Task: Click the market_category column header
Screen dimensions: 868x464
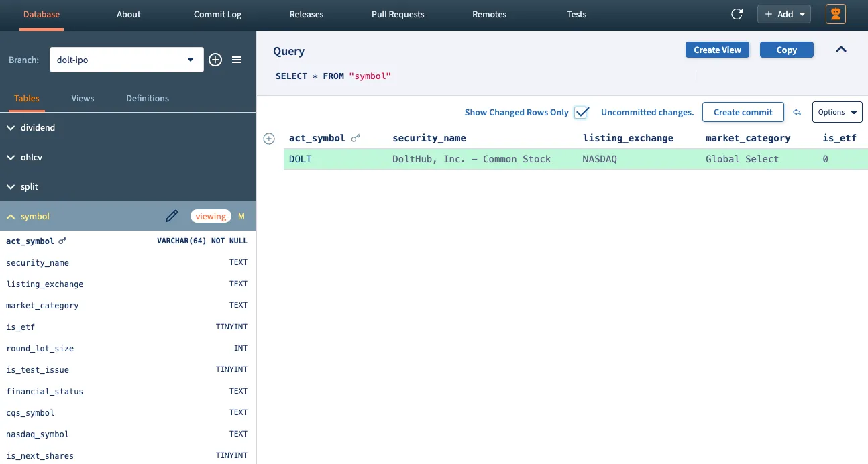Action: [x=748, y=138]
